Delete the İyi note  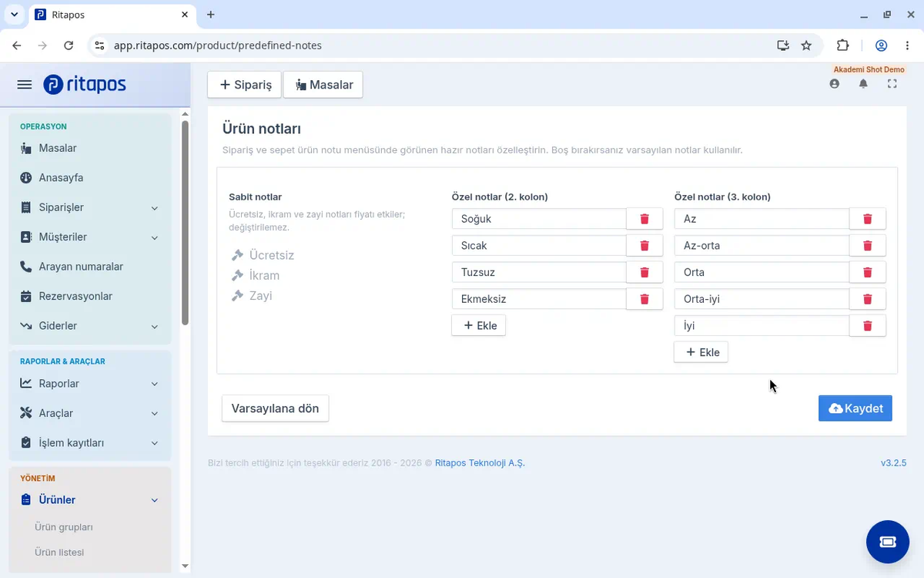click(867, 326)
